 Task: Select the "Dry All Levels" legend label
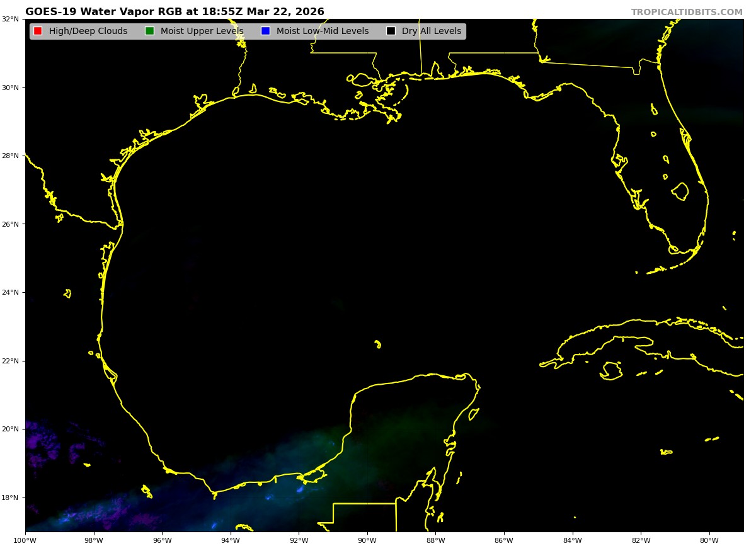point(432,31)
